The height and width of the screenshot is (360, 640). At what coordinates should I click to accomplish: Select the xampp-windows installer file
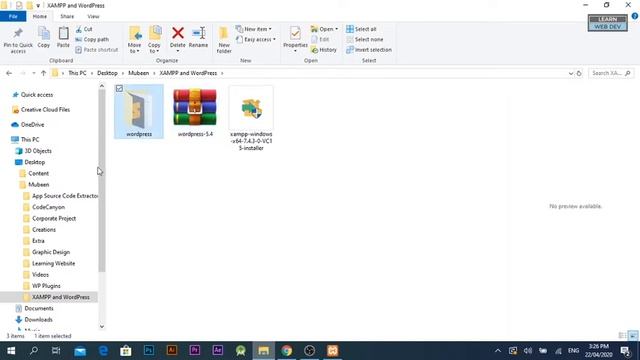tap(251, 119)
